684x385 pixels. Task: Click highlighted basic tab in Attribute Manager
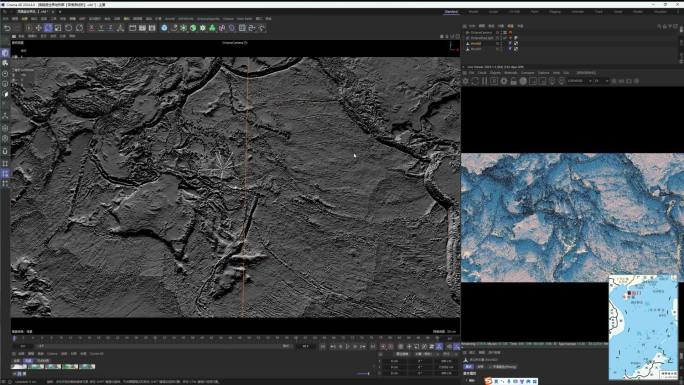[468, 367]
